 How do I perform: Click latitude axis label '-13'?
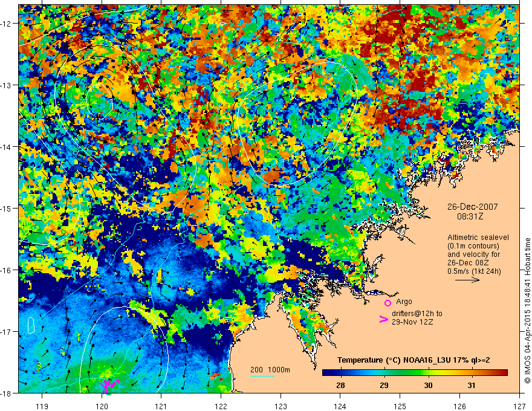(x=6, y=85)
